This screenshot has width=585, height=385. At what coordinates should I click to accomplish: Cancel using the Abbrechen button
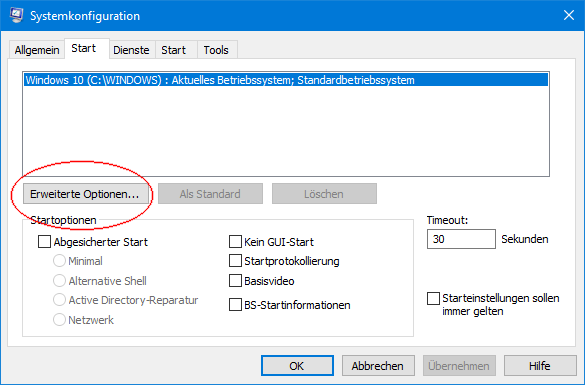pos(378,366)
